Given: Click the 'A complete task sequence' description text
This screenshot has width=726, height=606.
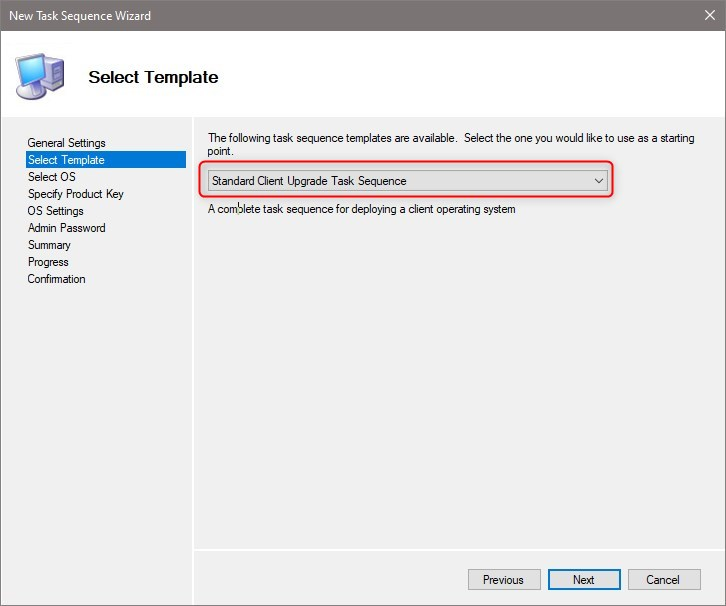Looking at the screenshot, I should point(361,209).
